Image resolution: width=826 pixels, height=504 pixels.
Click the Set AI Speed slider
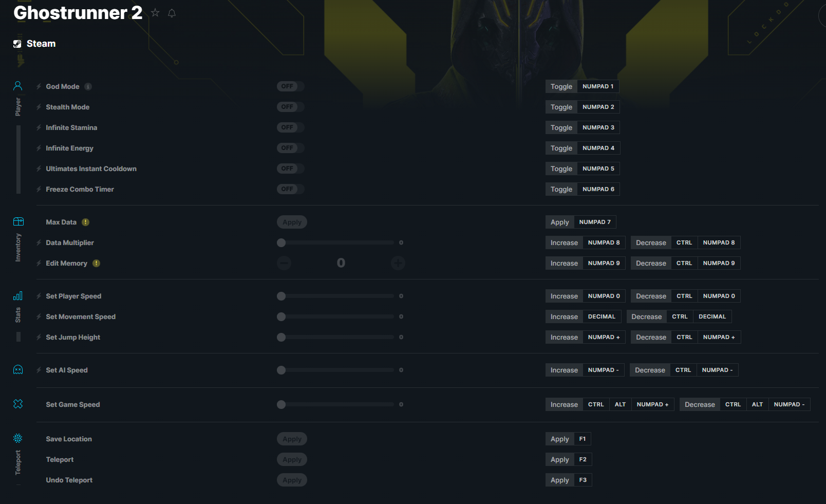pyautogui.click(x=335, y=370)
